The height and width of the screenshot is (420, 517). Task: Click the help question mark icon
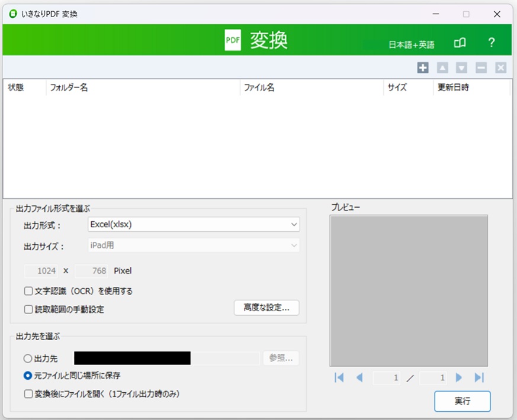491,43
